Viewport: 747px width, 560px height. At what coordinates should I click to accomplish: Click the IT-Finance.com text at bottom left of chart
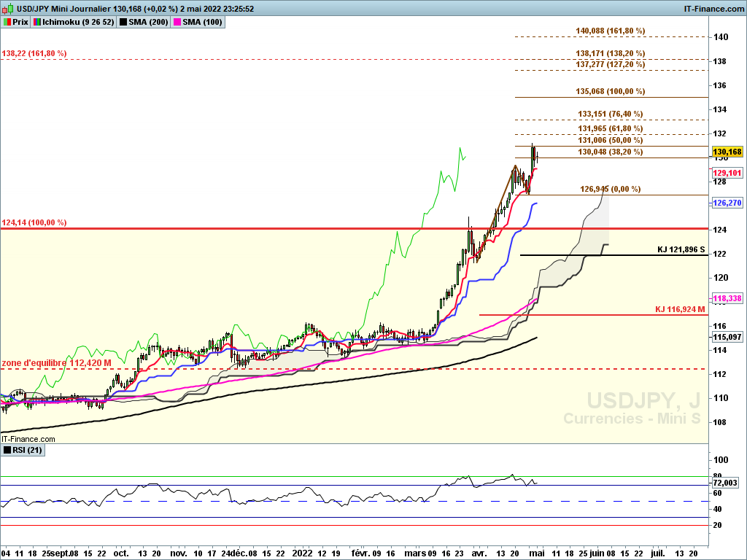point(28,439)
